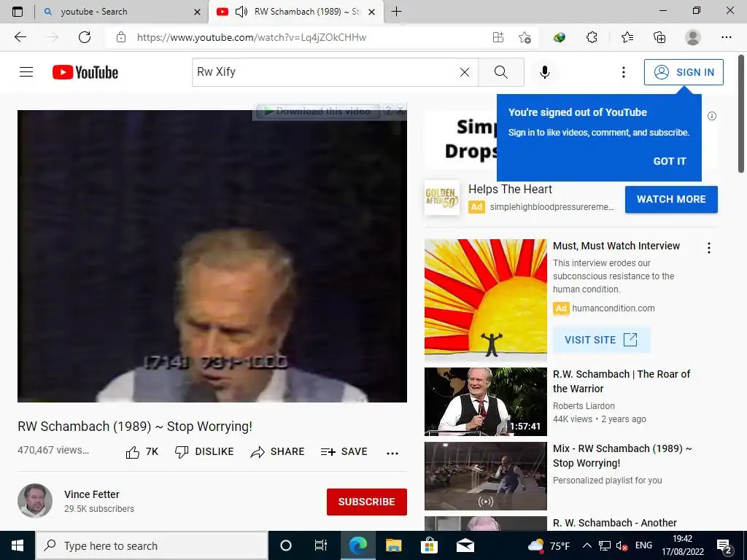Refresh the current page
747x560 pixels.
(85, 37)
